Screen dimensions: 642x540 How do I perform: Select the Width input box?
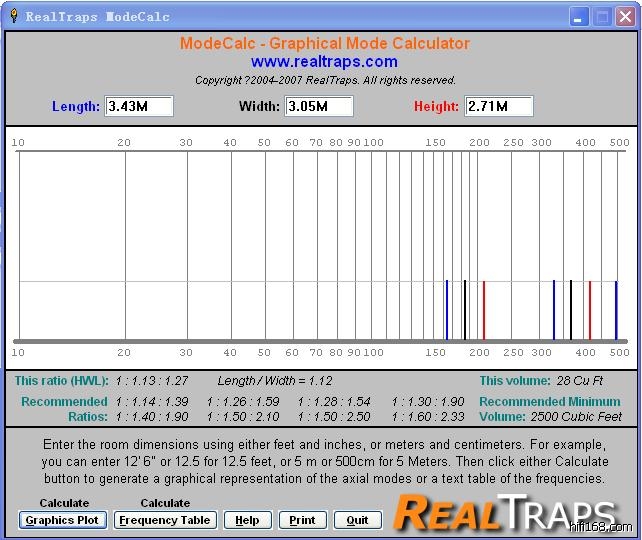(319, 106)
